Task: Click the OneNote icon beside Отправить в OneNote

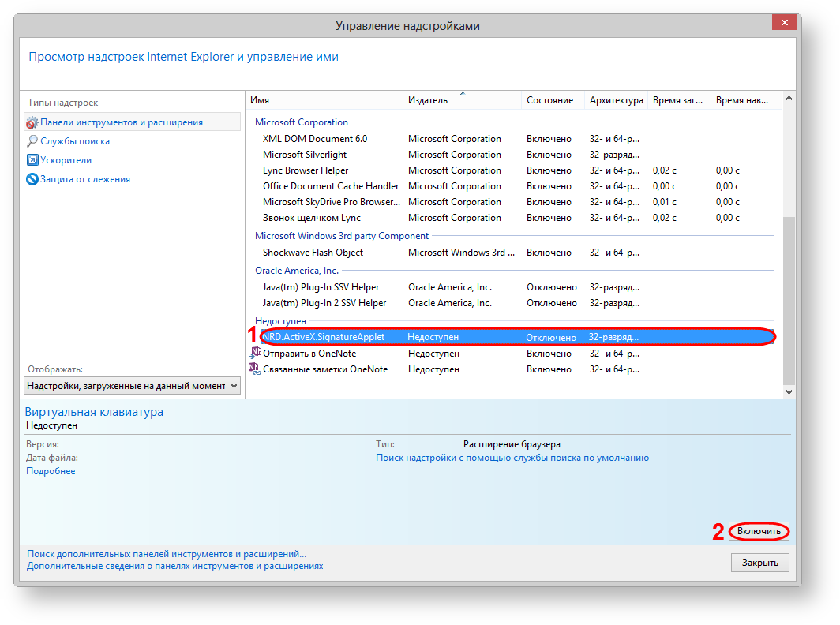Action: pyautogui.click(x=255, y=353)
